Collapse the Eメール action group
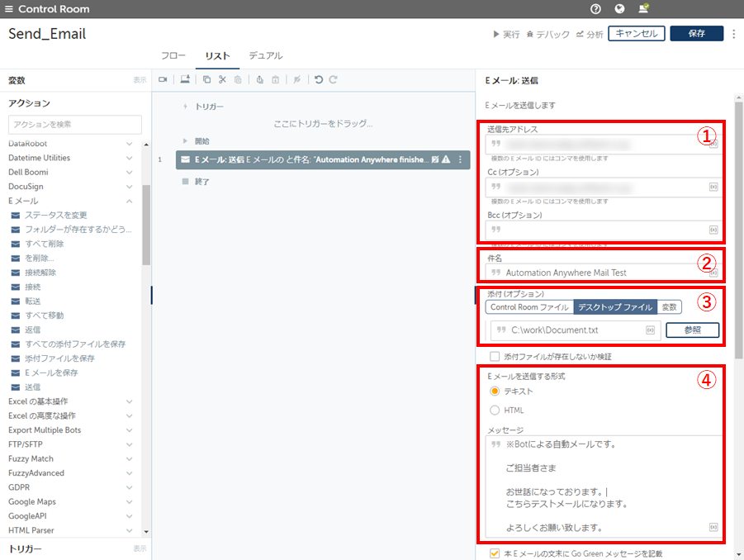 pyautogui.click(x=129, y=202)
